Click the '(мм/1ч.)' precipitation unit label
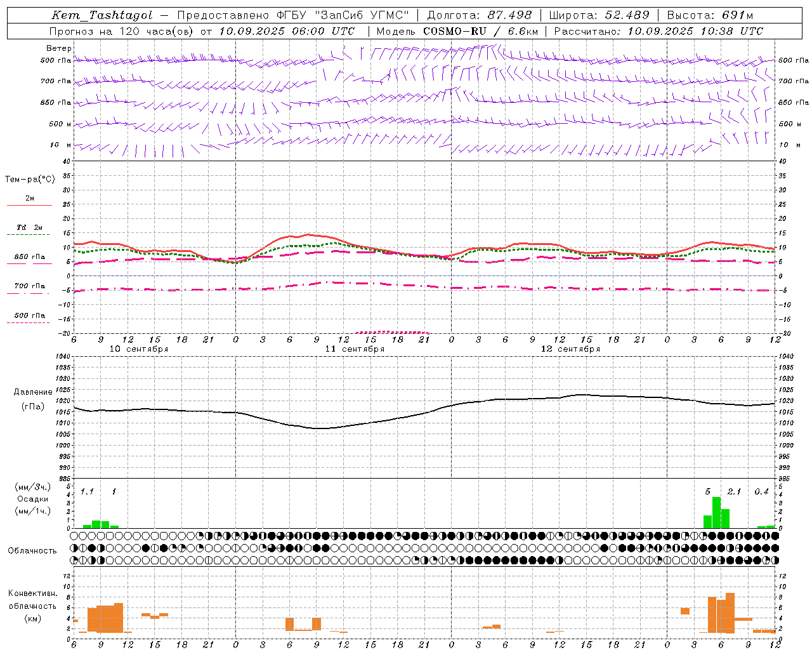This screenshot has width=812, height=650. [33, 511]
